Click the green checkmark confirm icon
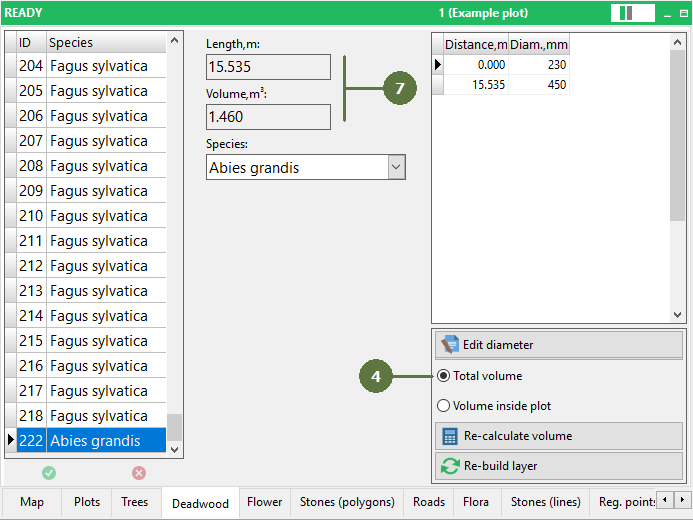Screen dimensions: 693x520 49,473
